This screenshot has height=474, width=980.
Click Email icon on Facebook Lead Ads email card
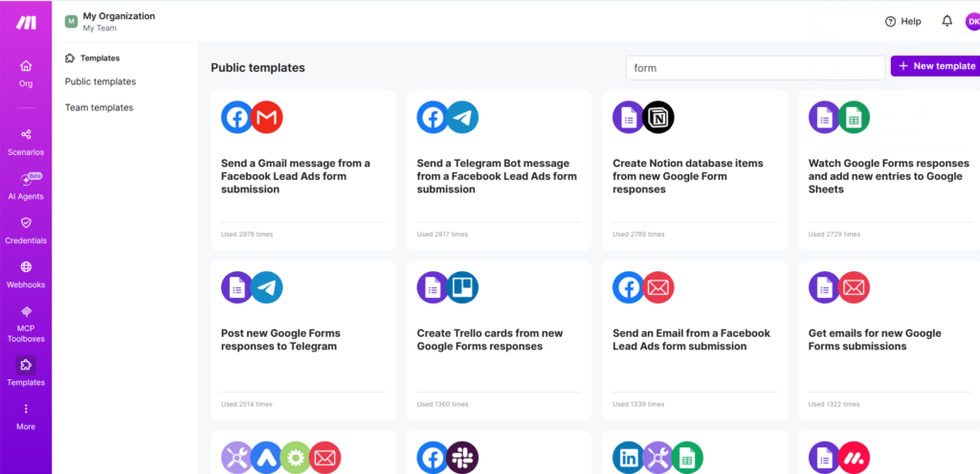point(658,287)
